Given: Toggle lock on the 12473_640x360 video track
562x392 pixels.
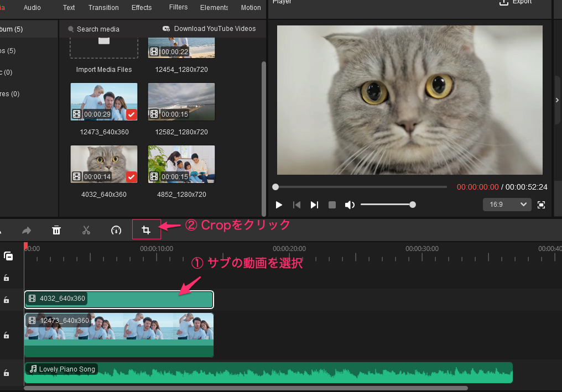Looking at the screenshot, I should tap(7, 335).
